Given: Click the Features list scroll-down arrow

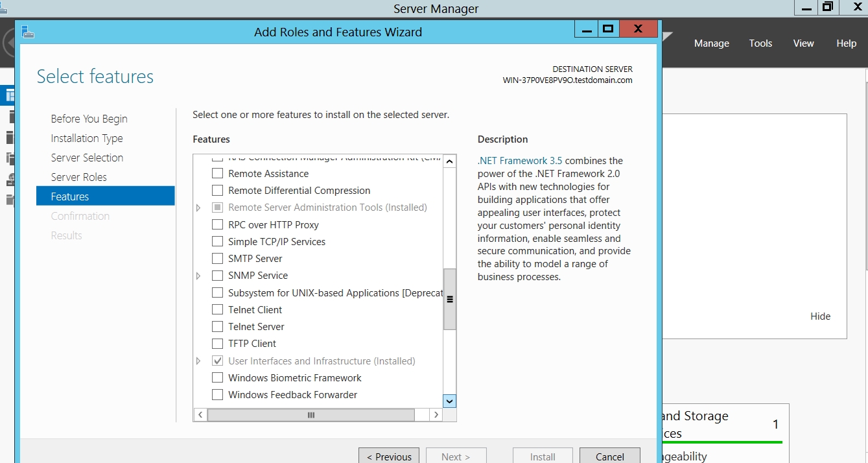Looking at the screenshot, I should pyautogui.click(x=449, y=401).
